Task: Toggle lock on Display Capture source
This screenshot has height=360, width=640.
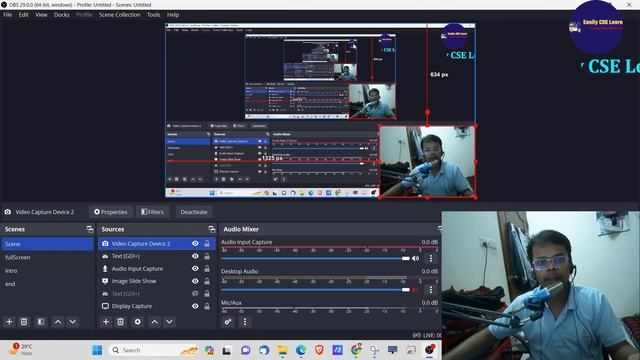Action: click(x=207, y=306)
